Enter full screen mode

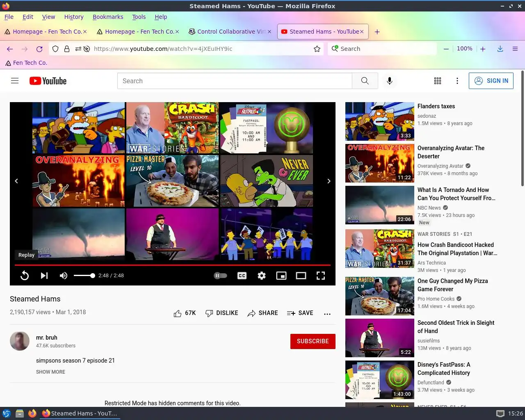point(321,276)
